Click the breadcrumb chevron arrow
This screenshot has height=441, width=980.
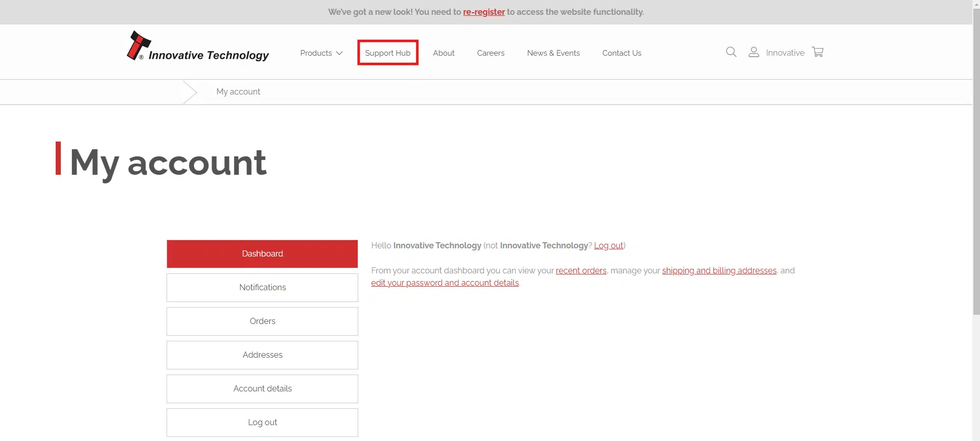point(190,92)
